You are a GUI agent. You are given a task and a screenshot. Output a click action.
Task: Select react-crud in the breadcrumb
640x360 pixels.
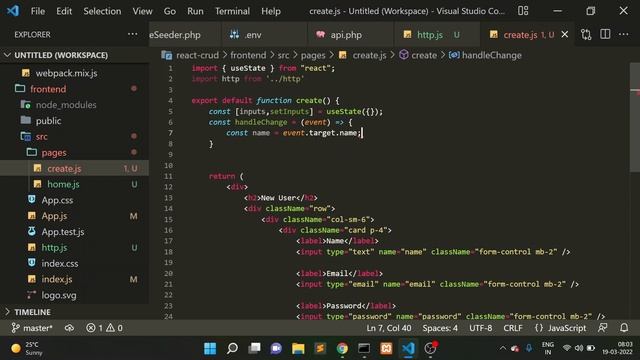click(x=197, y=55)
